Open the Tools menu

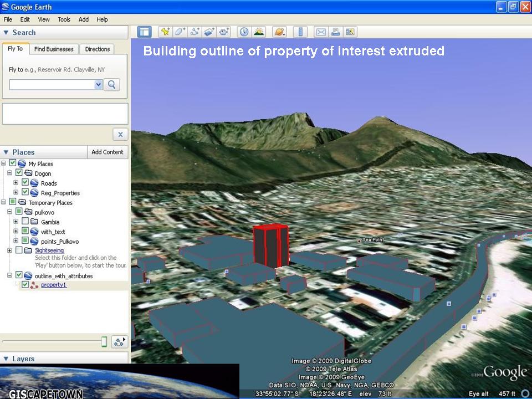[x=64, y=19]
